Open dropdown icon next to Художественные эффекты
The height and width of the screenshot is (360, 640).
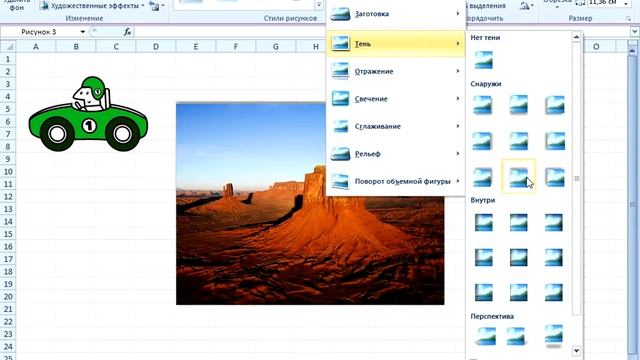[156, 6]
